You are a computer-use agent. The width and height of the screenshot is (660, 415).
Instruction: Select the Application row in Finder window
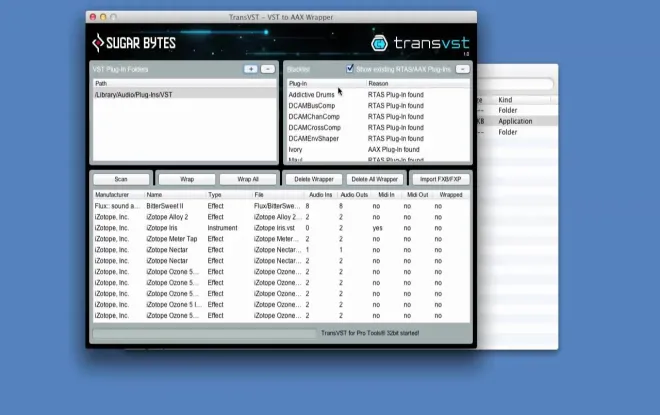click(x=518, y=121)
